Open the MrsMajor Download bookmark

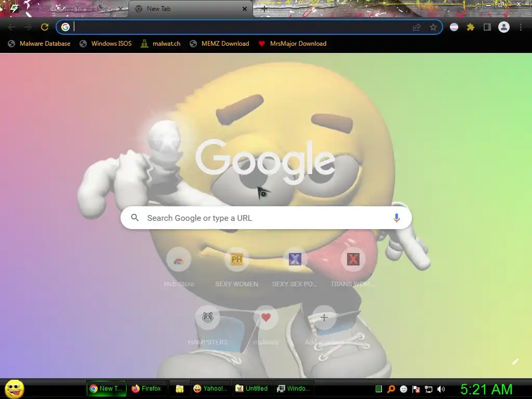point(292,44)
